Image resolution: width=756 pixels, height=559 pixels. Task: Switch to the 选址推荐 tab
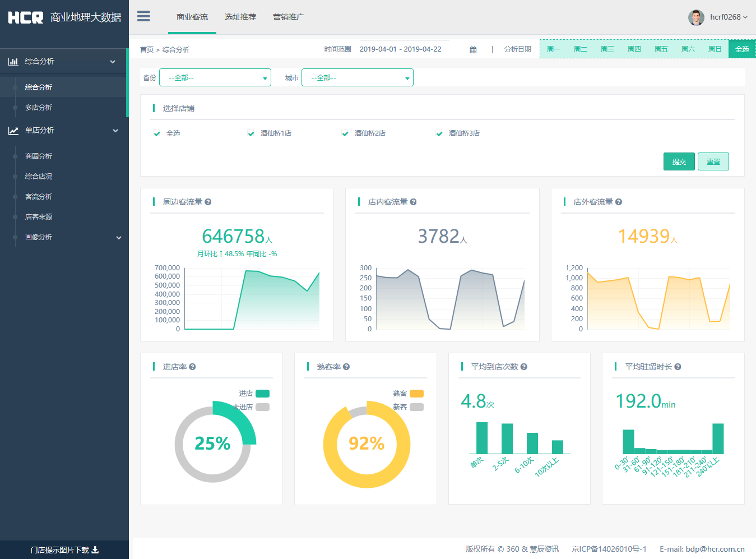click(x=240, y=17)
